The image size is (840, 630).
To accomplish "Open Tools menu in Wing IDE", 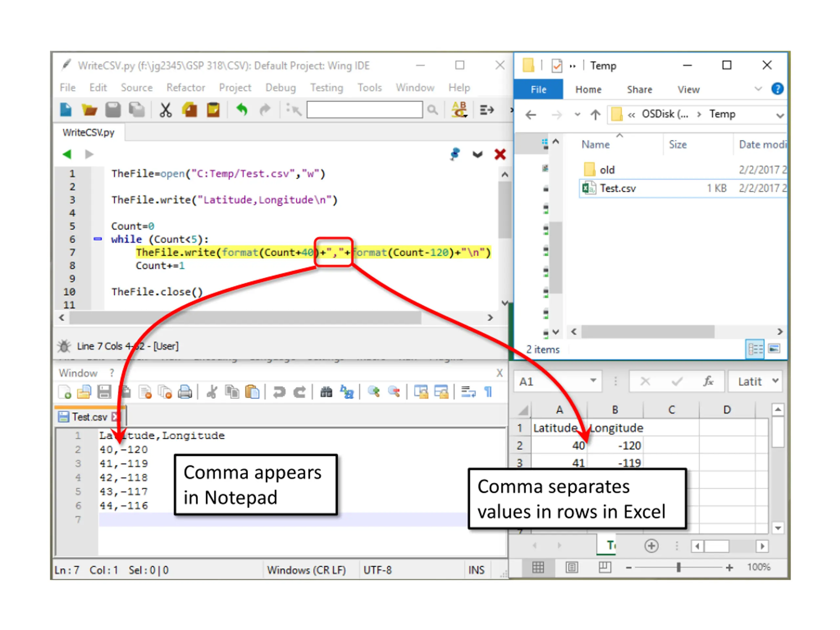I will click(369, 88).
